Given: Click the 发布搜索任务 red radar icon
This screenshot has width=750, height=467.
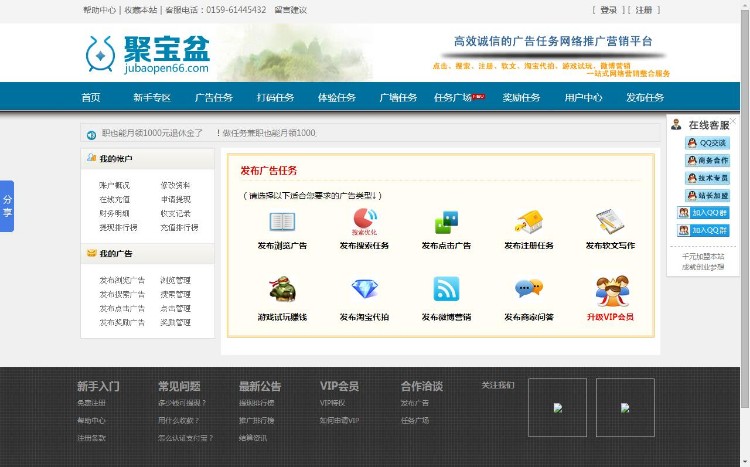Looking at the screenshot, I should tap(365, 221).
